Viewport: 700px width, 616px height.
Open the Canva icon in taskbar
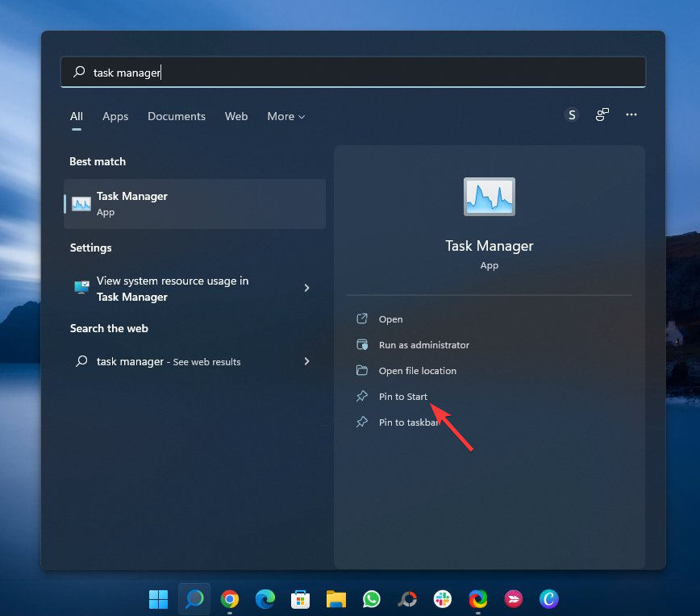(549, 599)
